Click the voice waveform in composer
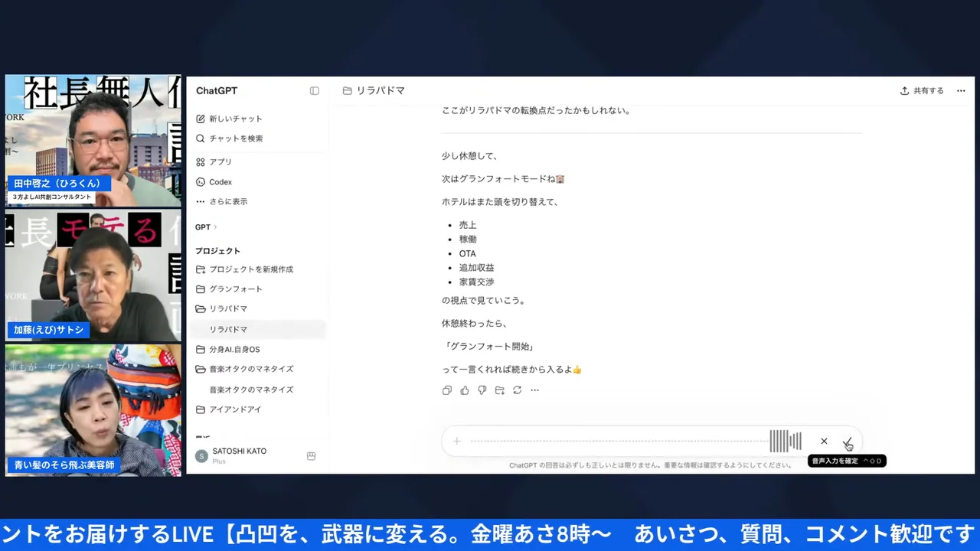 point(786,441)
